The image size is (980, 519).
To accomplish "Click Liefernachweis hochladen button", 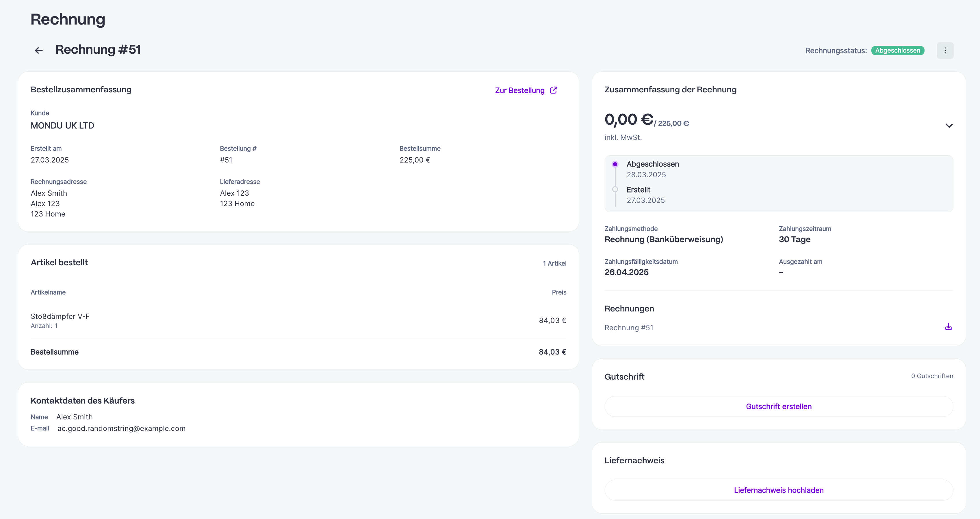I will pyautogui.click(x=778, y=490).
